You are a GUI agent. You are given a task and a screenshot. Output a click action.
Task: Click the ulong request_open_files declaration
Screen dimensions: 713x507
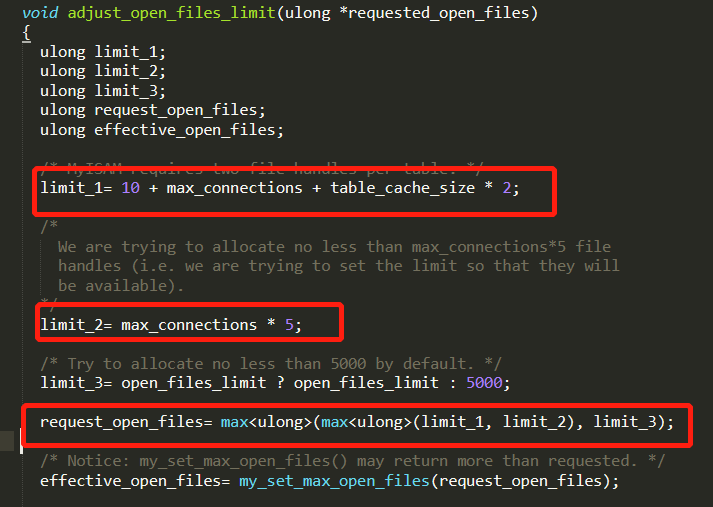coord(153,110)
